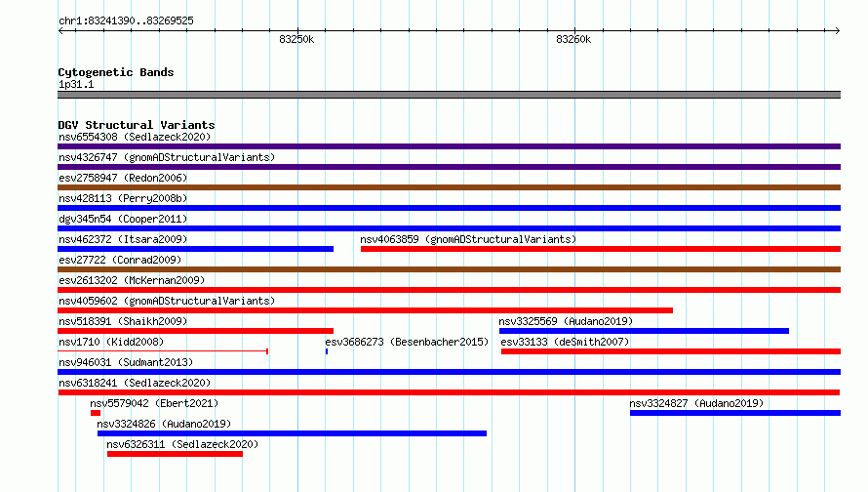Click the nsv946031 (Sudmant2013) label

[126, 362]
